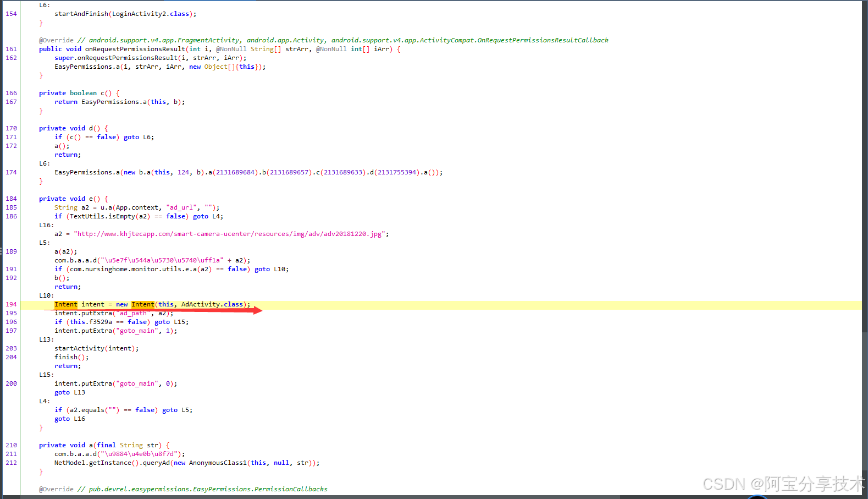Click 'return EasyPermissions.a(this, b);' on line 167

(119, 102)
